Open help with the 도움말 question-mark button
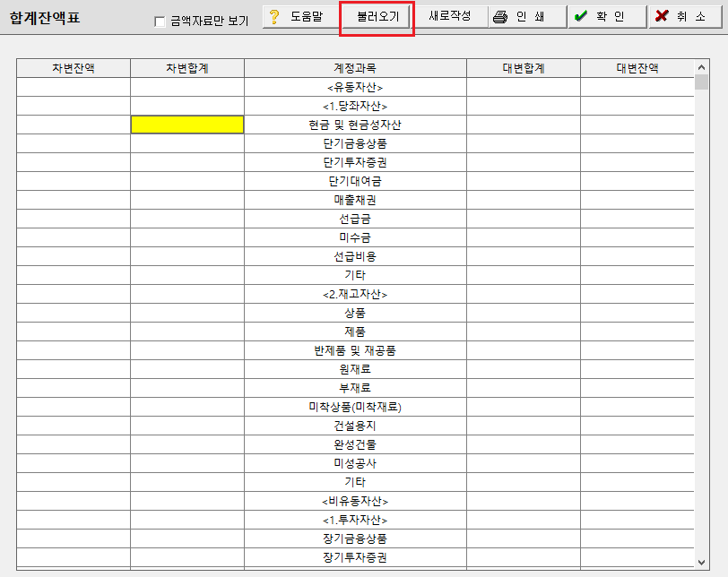728x577 pixels. (x=300, y=17)
